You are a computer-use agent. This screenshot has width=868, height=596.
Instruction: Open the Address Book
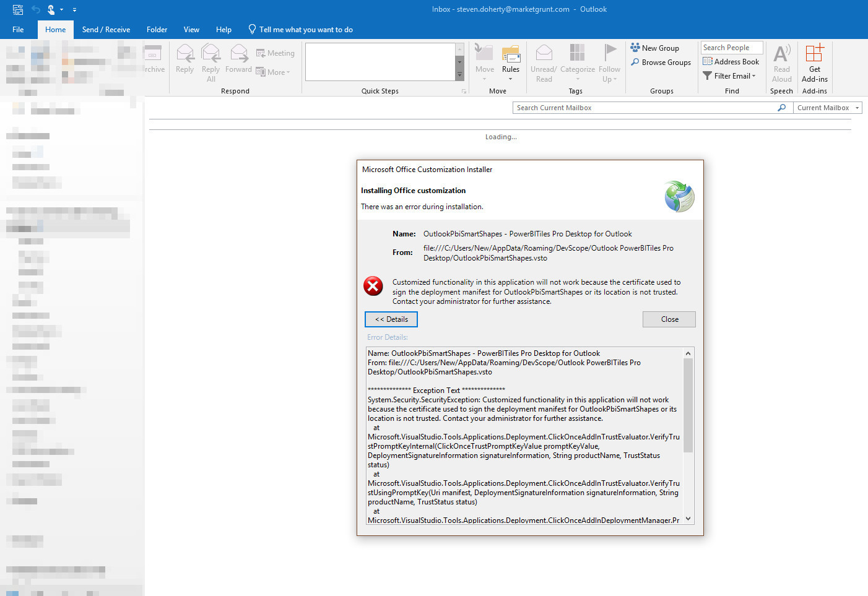[x=731, y=62]
